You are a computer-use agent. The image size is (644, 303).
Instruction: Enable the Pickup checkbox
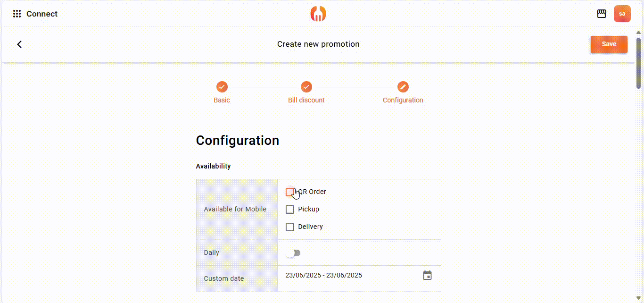(x=290, y=210)
